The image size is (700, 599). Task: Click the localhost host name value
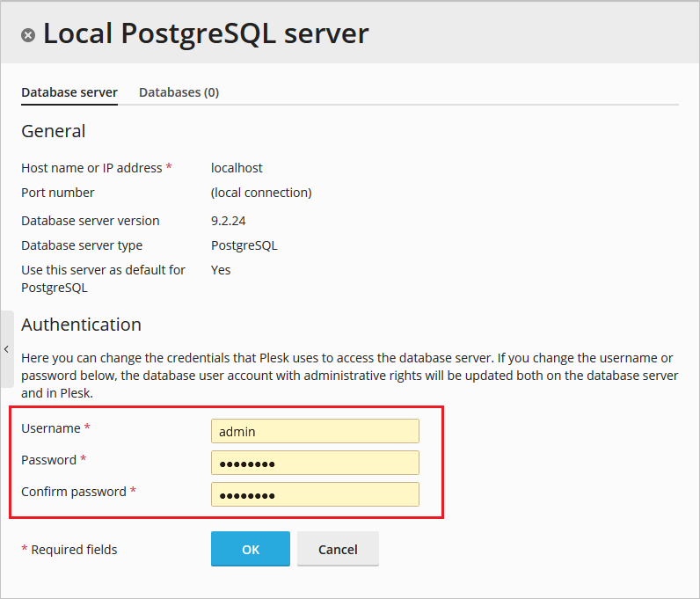(x=237, y=167)
